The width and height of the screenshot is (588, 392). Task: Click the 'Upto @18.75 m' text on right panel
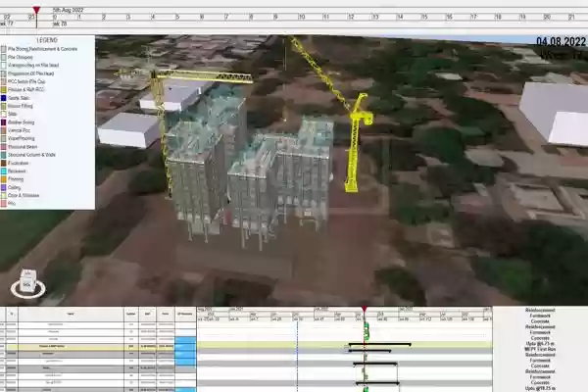540,389
